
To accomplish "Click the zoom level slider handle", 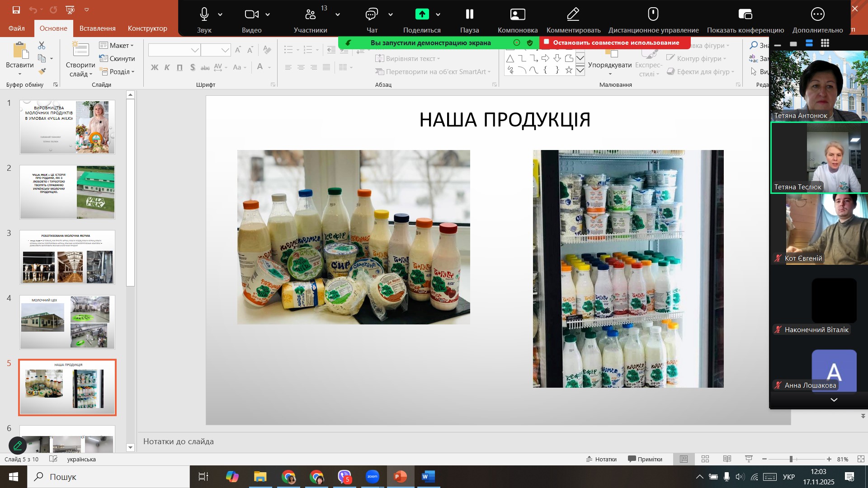I will point(791,459).
